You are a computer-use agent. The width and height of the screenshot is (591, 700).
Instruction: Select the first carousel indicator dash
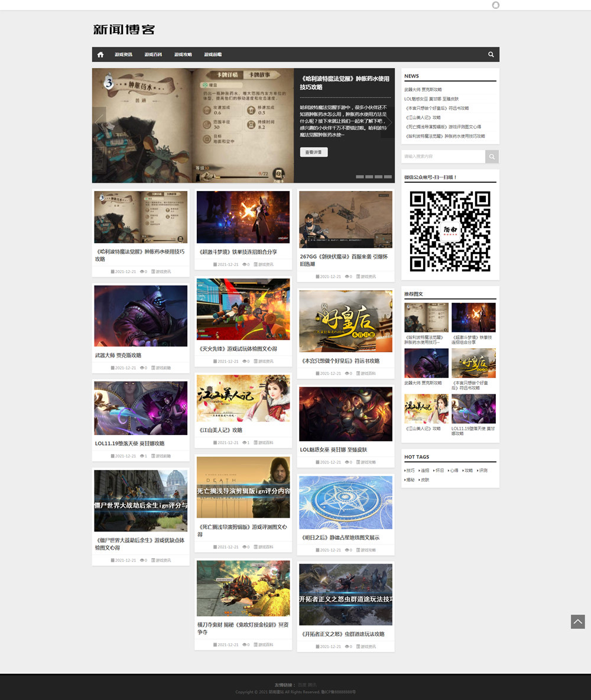[x=360, y=177]
